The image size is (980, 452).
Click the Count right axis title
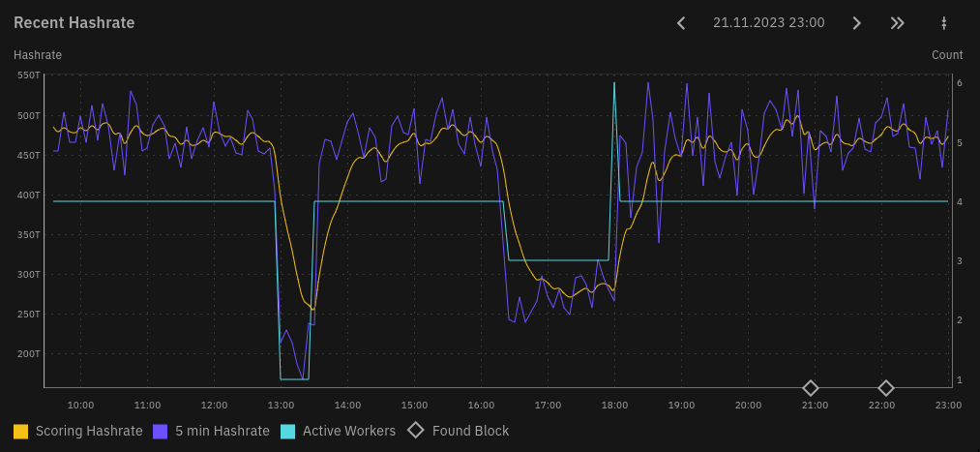(947, 55)
